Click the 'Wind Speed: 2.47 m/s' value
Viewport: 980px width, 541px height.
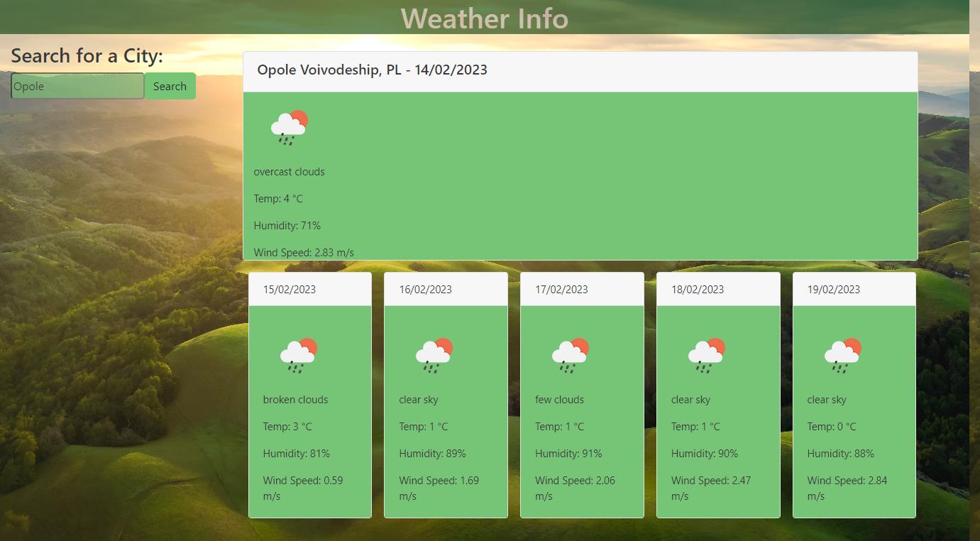point(712,488)
